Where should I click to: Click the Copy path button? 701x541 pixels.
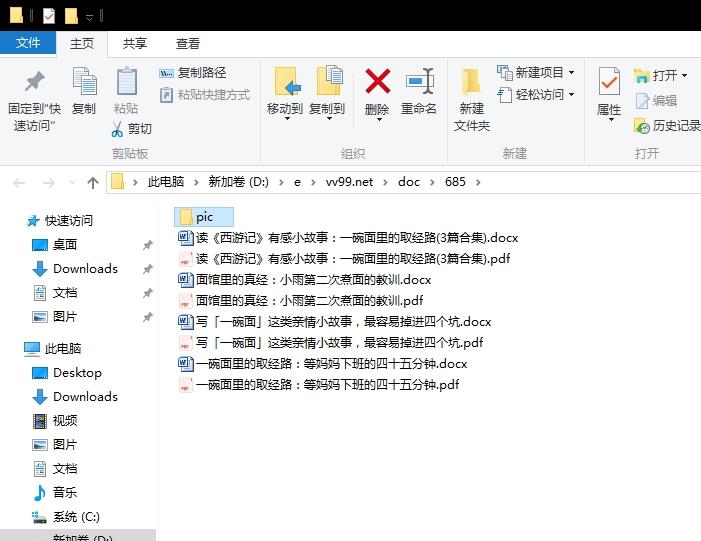coord(193,72)
